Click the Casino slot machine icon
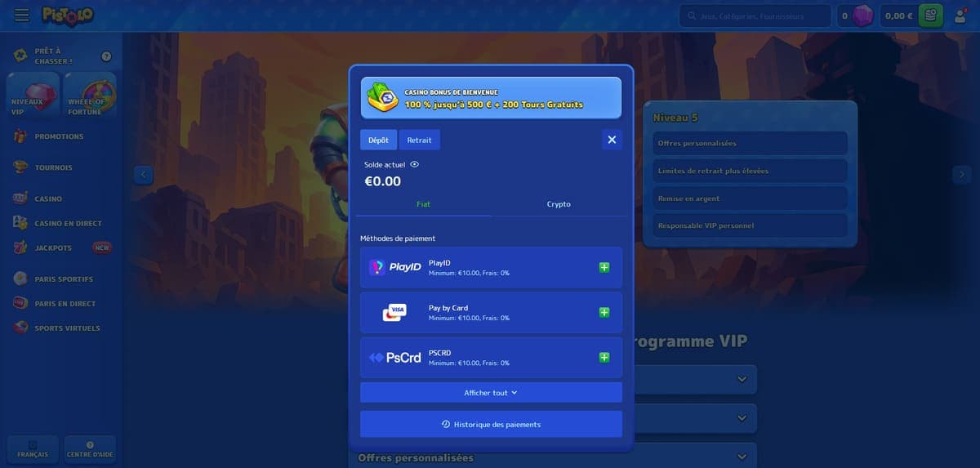 click(x=20, y=198)
